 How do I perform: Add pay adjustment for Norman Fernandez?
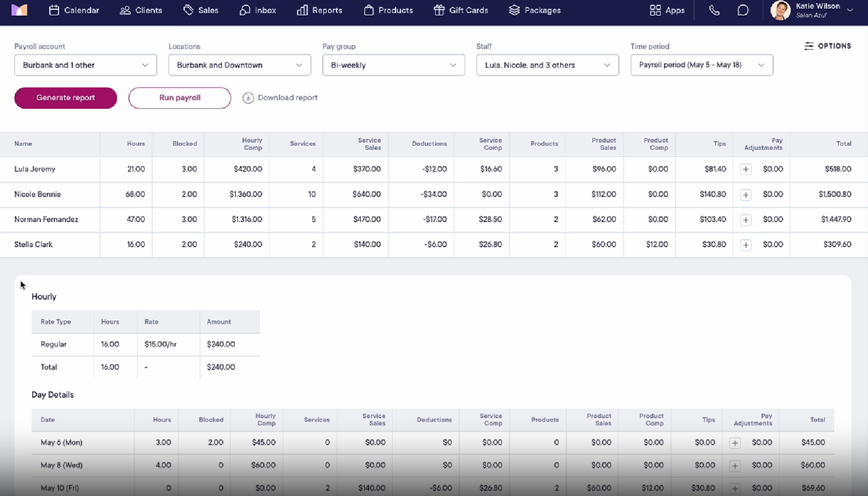[x=746, y=220]
